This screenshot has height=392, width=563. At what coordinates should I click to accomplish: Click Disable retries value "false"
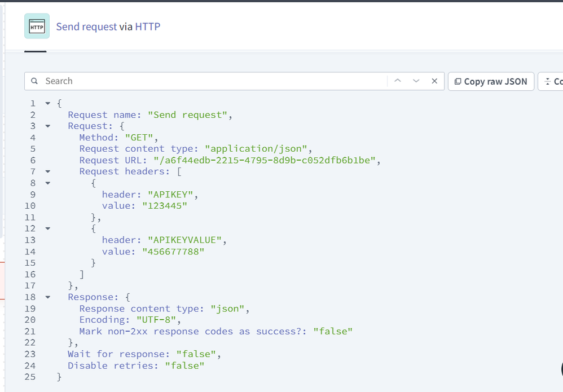[x=184, y=366]
